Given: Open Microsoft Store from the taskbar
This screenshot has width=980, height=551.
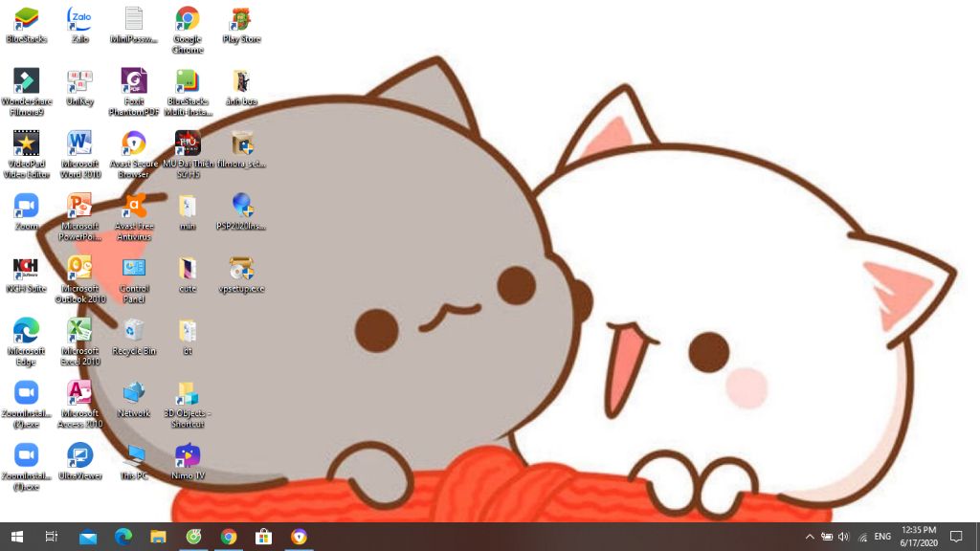Looking at the screenshot, I should pyautogui.click(x=264, y=537).
